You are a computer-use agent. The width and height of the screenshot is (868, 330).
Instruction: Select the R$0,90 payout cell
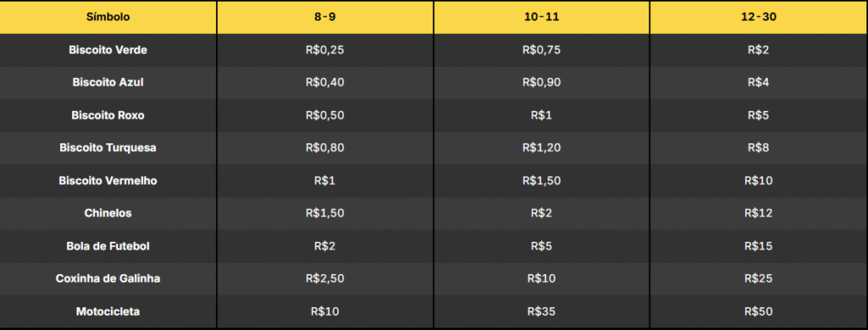pyautogui.click(x=542, y=82)
